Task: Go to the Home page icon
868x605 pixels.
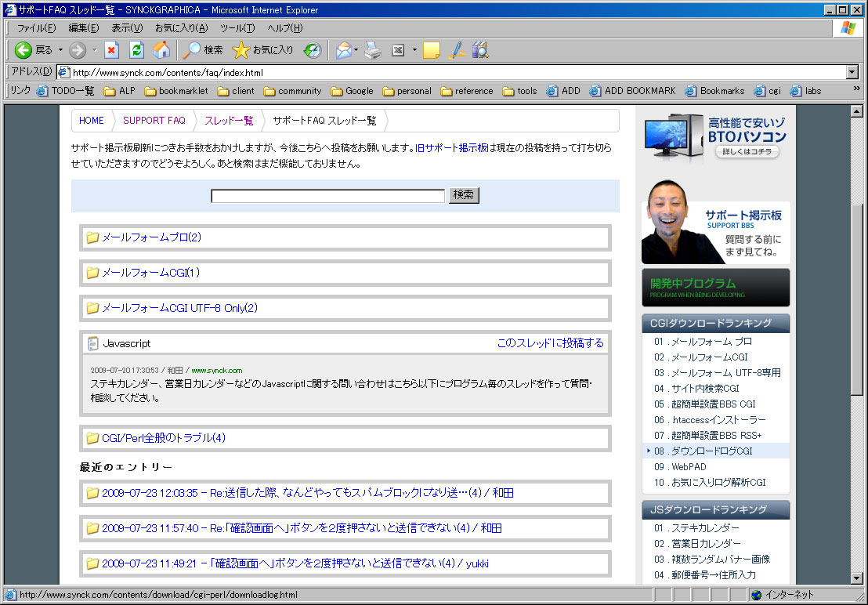Action: [x=161, y=50]
